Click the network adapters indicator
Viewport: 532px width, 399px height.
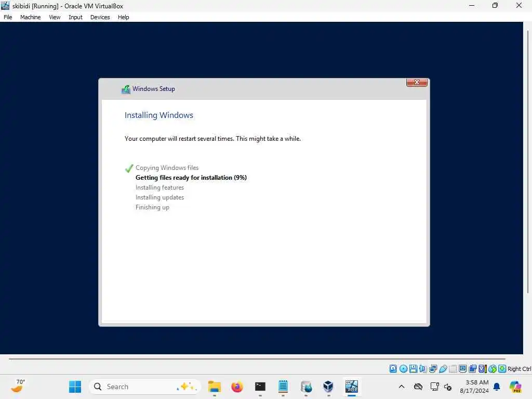tap(433, 368)
